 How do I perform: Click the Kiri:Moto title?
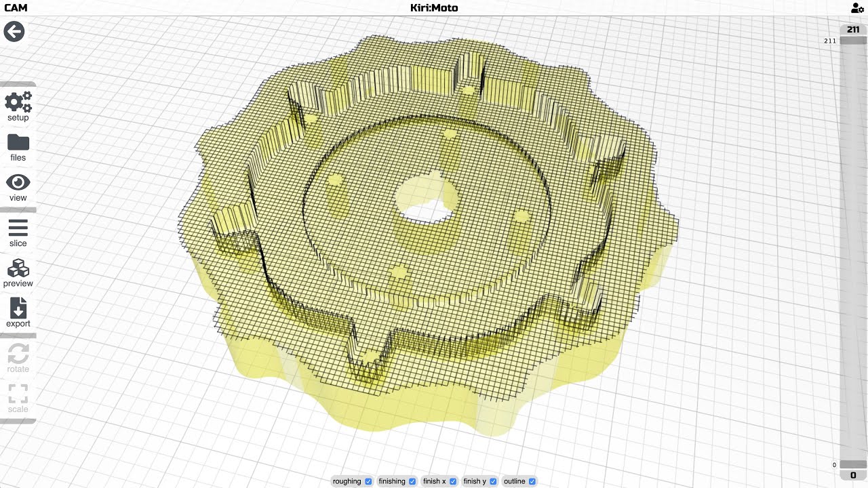(x=434, y=8)
